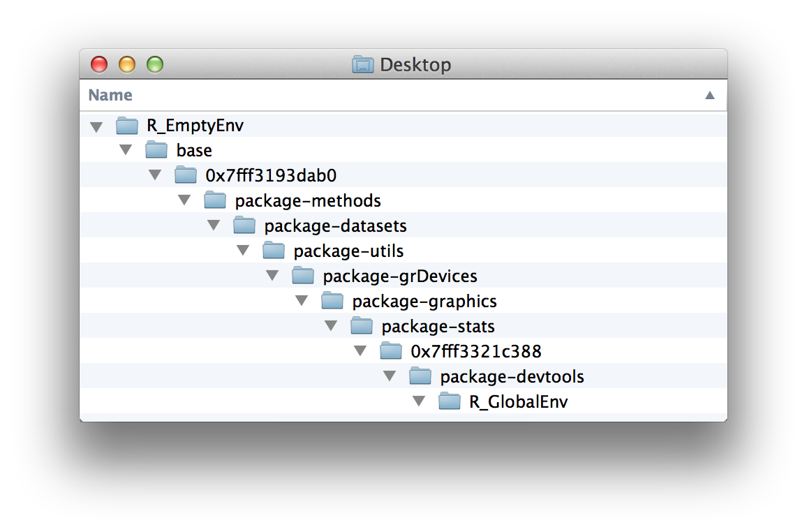Image resolution: width=807 pixels, height=532 pixels.
Task: Click the R_GlobalEnv folder icon
Action: click(450, 402)
